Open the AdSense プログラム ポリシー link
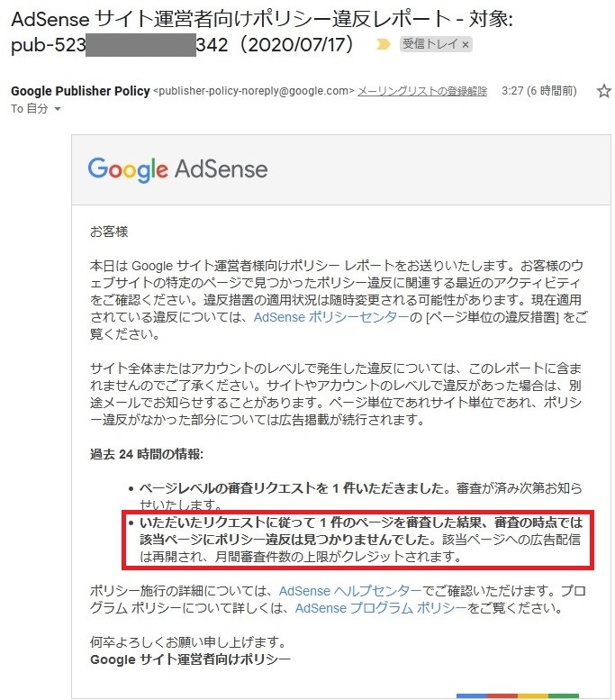Image resolution: width=615 pixels, height=700 pixels. (x=381, y=608)
